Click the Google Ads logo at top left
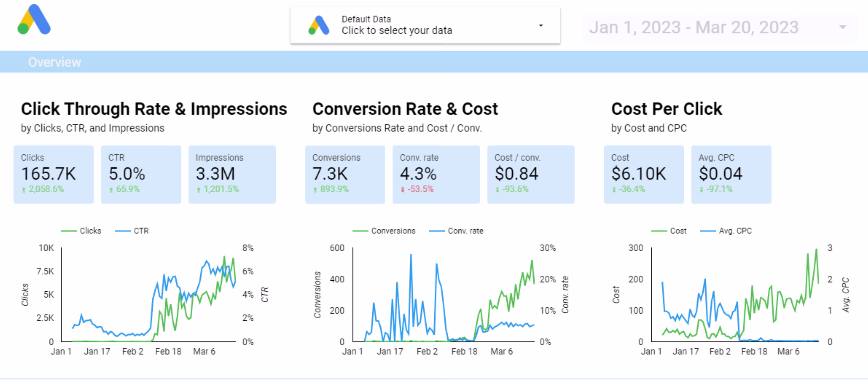868x381 pixels. pyautogui.click(x=34, y=20)
